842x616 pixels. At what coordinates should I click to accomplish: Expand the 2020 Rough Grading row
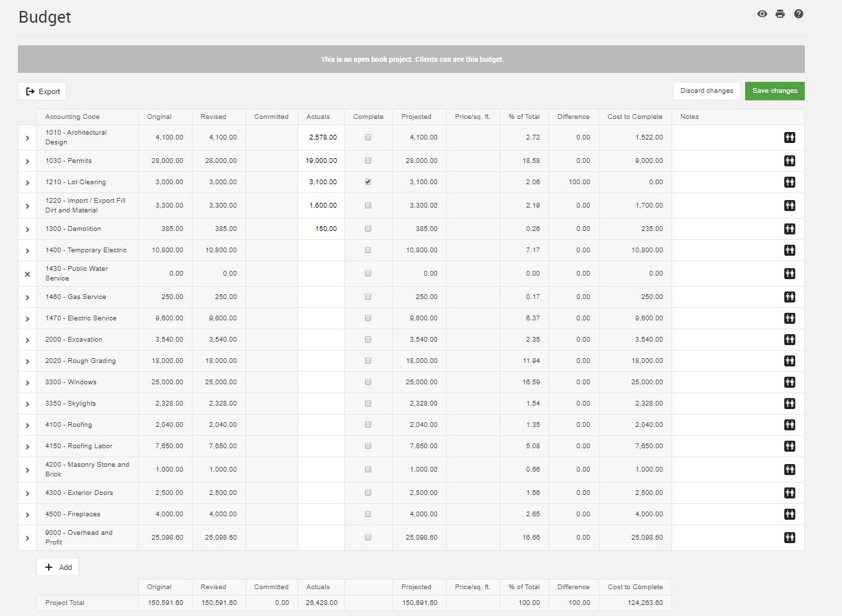pyautogui.click(x=27, y=361)
